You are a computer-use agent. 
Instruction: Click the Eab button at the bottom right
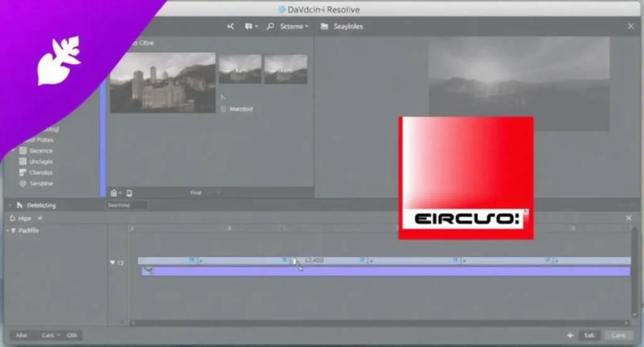click(x=590, y=335)
